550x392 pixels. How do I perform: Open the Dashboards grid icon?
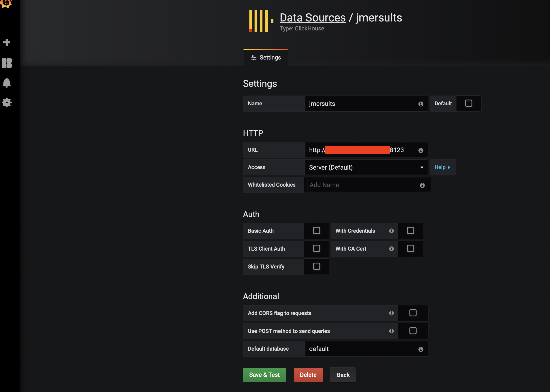point(6,63)
